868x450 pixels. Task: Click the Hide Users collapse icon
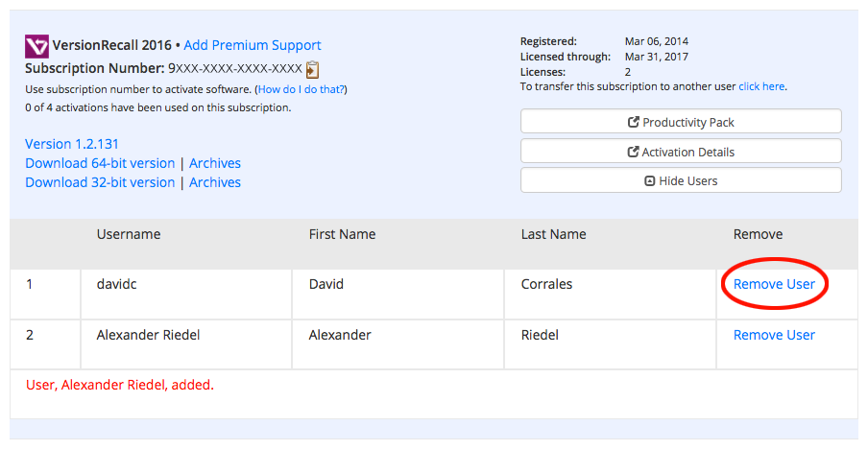point(650,181)
